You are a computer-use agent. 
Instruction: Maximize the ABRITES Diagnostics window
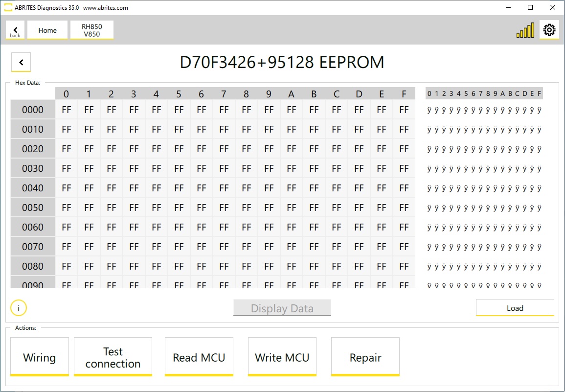point(530,7)
